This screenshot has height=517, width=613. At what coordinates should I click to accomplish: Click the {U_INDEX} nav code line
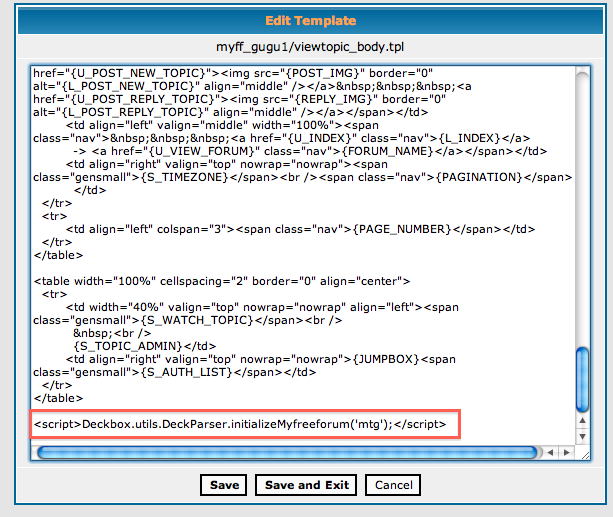pyautogui.click(x=282, y=138)
